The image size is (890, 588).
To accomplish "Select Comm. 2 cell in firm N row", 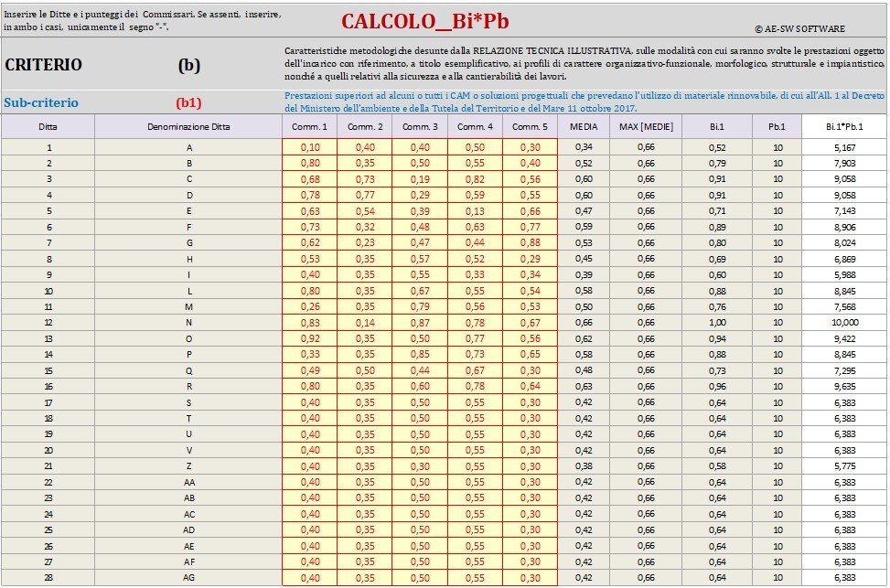I will coord(365,322).
